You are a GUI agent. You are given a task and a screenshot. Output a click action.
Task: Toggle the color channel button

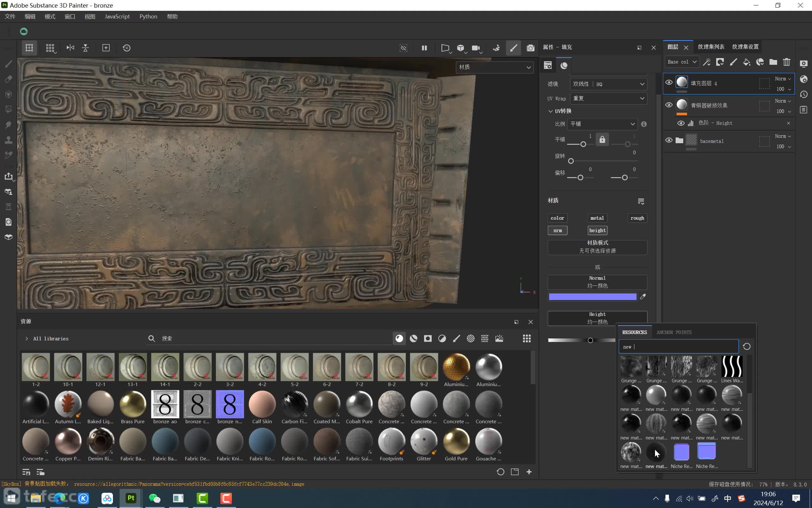coord(557,218)
